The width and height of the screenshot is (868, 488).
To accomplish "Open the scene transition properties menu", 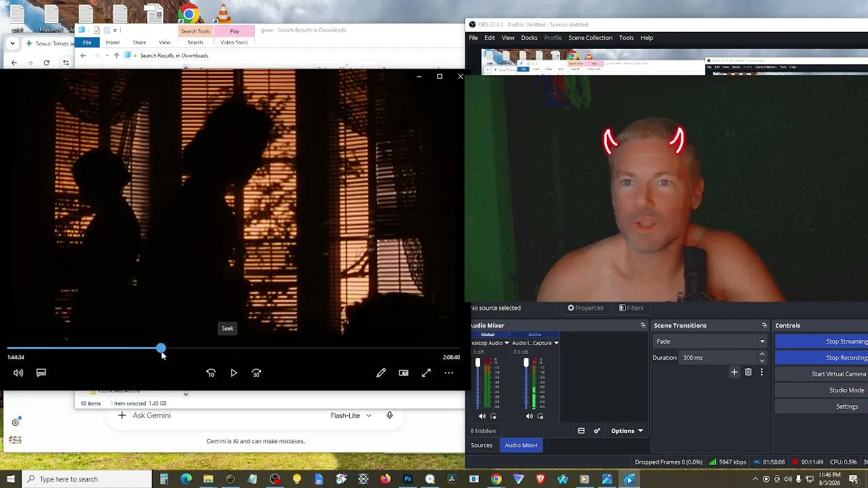I will [x=762, y=372].
